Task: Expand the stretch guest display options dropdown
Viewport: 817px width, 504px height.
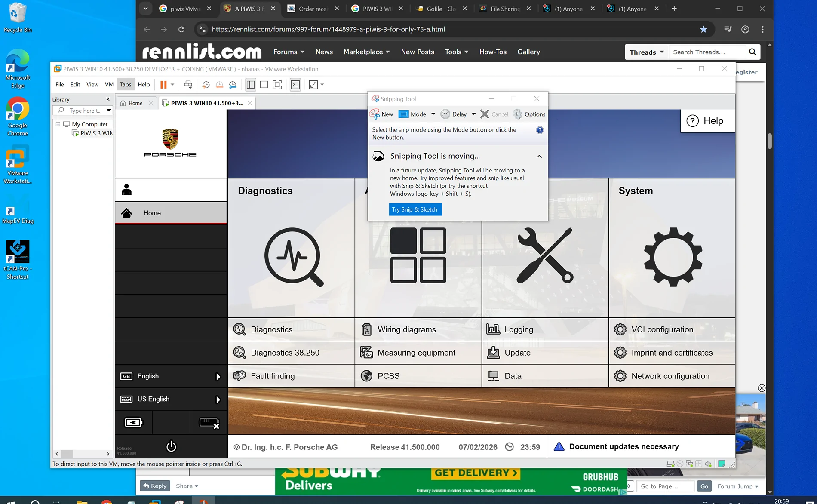Action: click(x=322, y=85)
